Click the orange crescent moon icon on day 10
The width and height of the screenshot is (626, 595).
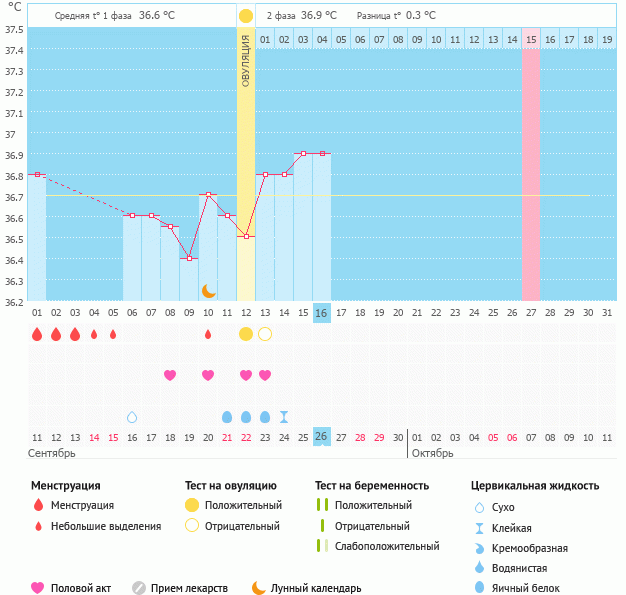tap(208, 291)
